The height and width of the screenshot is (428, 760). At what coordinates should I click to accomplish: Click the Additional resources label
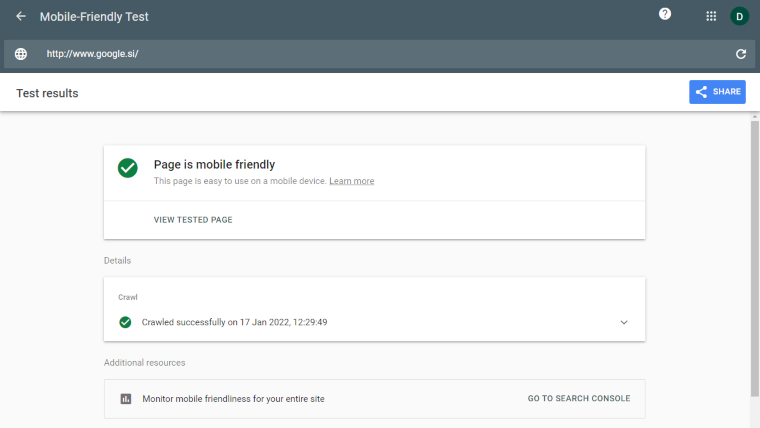[144, 363]
